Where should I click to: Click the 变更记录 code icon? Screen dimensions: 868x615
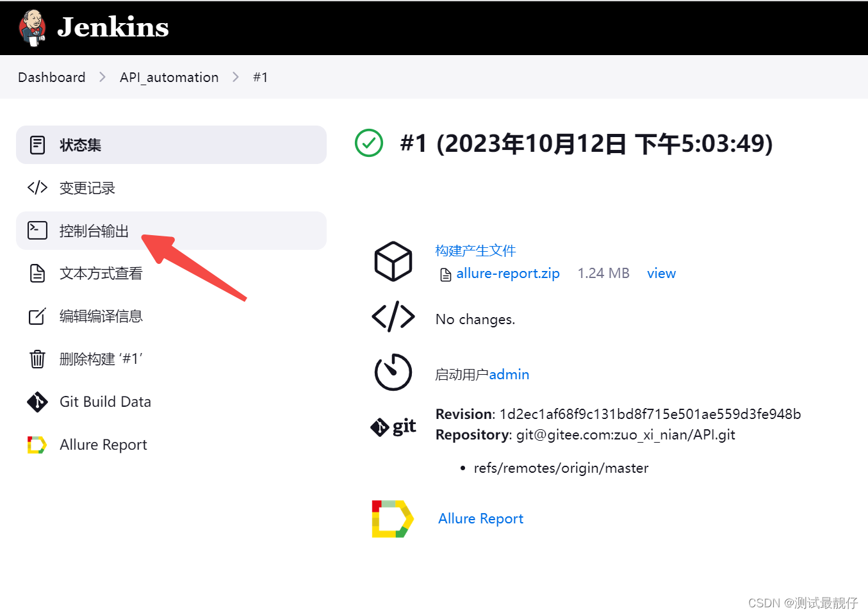click(x=38, y=188)
